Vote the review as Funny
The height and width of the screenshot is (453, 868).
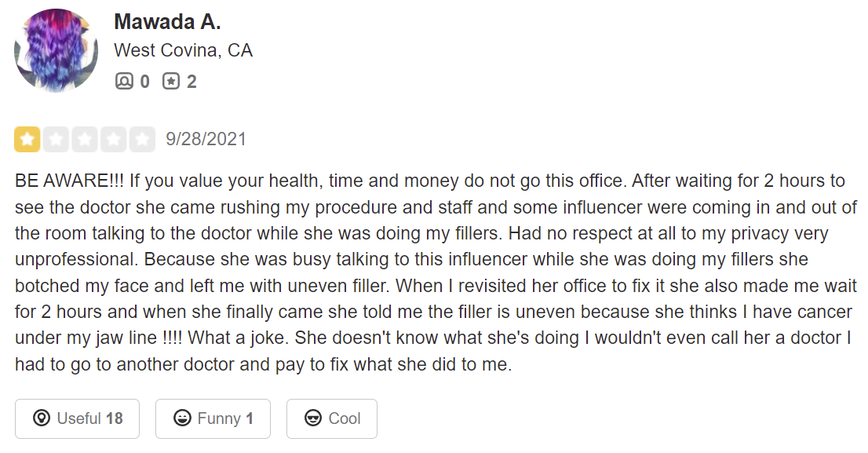[213, 418]
